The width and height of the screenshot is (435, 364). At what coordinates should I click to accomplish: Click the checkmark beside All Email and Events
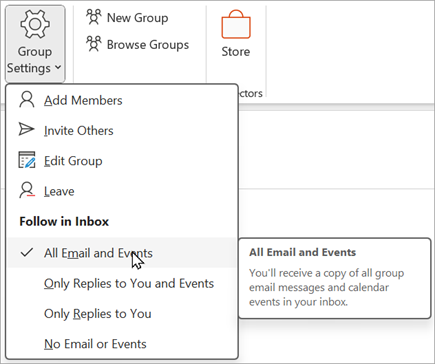tap(27, 252)
